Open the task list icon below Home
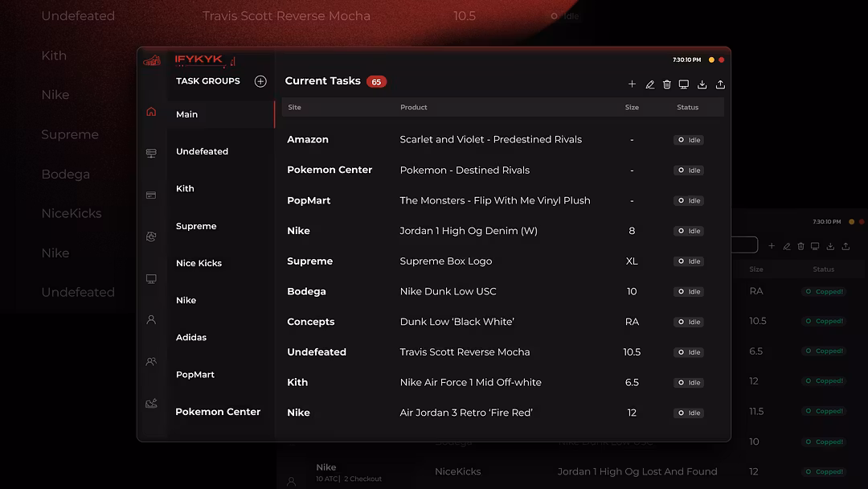The height and width of the screenshot is (489, 868). [x=151, y=154]
